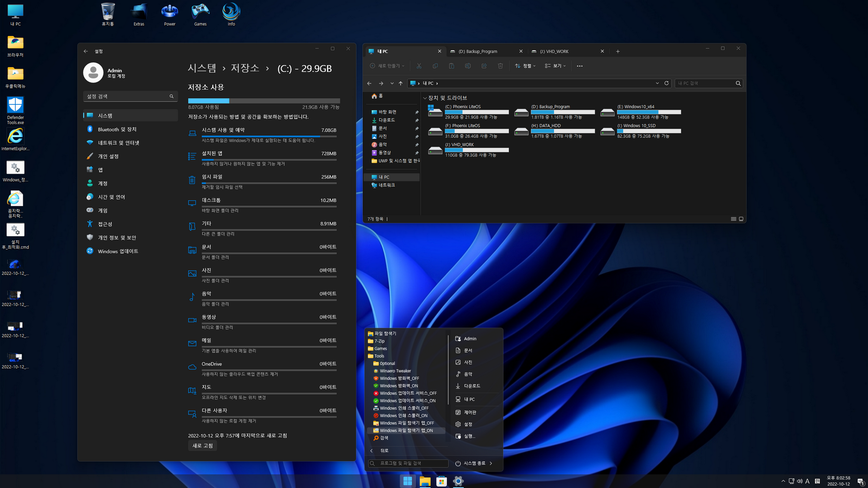
Task: Open the Power desktop icon
Action: pos(170,15)
